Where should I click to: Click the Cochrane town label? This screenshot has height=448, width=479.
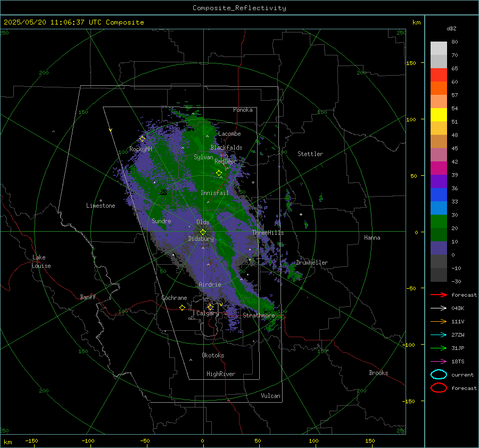(174, 298)
